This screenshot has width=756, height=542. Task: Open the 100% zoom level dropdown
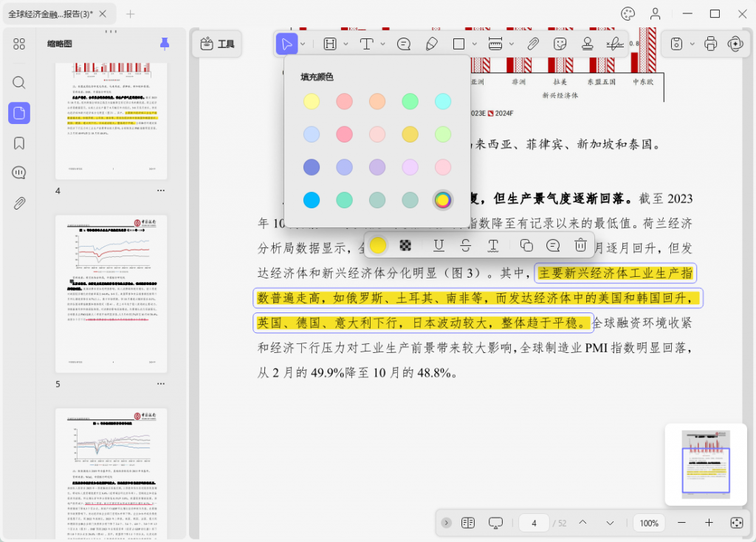tap(649, 523)
